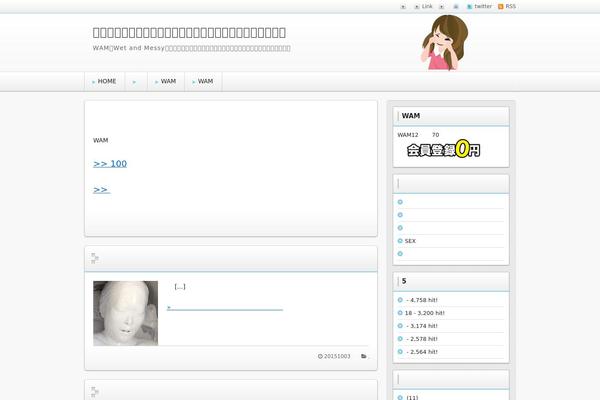This screenshot has height=400, width=600.
Task: Open the underlined read-more link beside the thumbnail
Action: click(225, 308)
